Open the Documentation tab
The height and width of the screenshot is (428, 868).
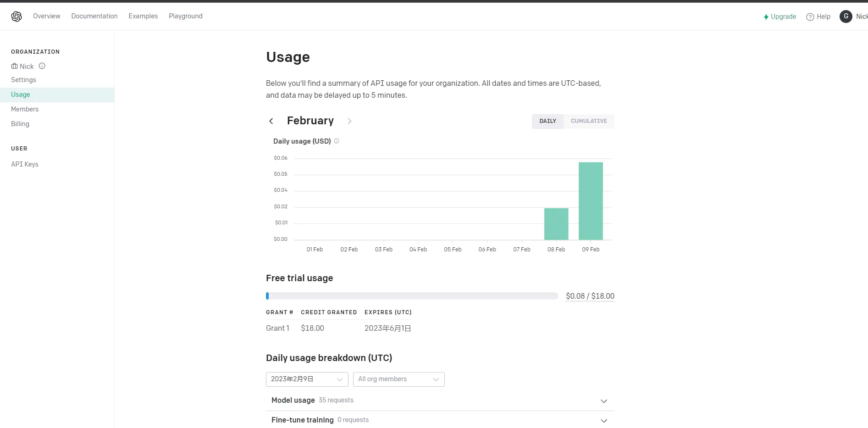tap(94, 16)
